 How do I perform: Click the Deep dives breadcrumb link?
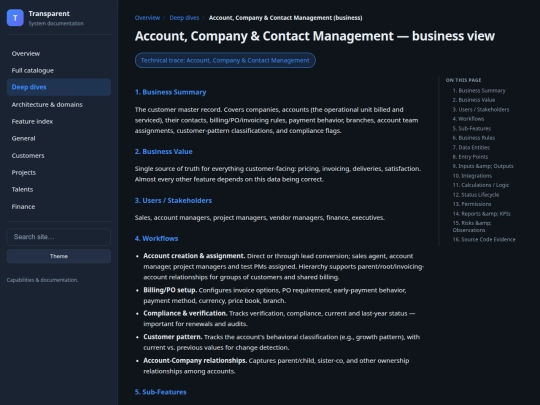pos(184,18)
